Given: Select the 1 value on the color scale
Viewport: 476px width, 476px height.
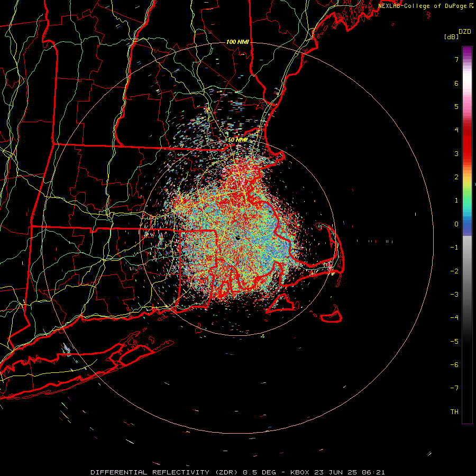Looking at the screenshot, I should click(456, 200).
